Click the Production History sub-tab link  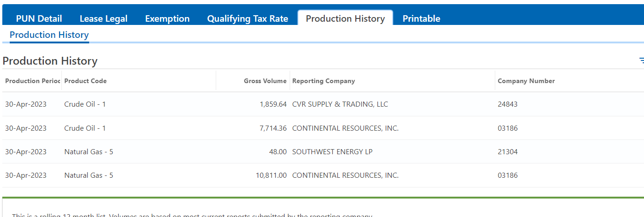49,35
